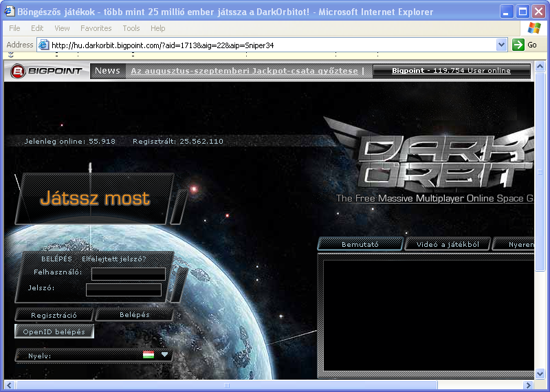
Task: Click the Windows flag logo
Action: tap(534, 28)
